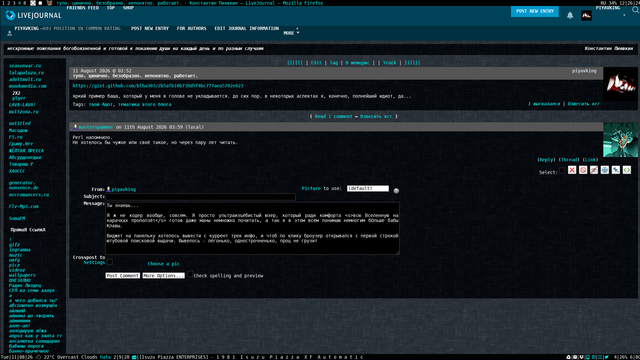Click the Tag entry link
640x360 pixels.
(333, 63)
